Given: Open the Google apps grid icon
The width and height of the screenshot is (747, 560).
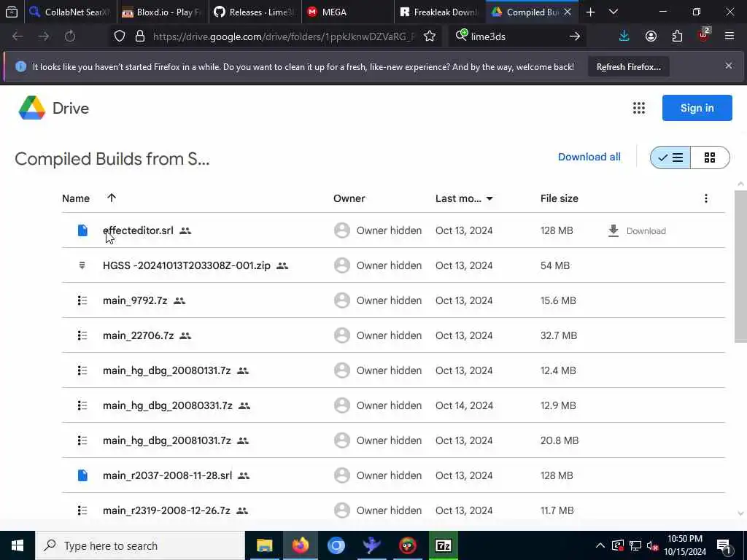Looking at the screenshot, I should click(x=639, y=108).
